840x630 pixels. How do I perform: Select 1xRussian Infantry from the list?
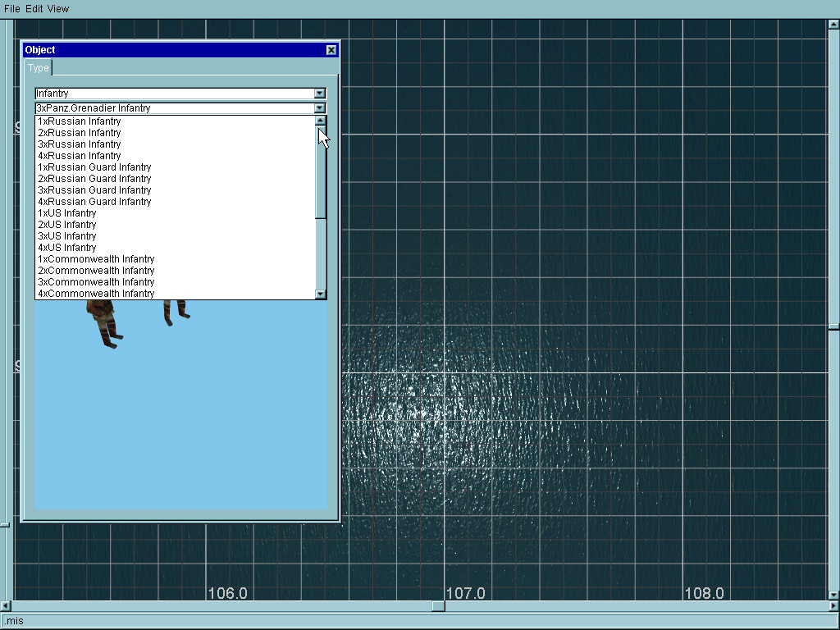(80, 121)
